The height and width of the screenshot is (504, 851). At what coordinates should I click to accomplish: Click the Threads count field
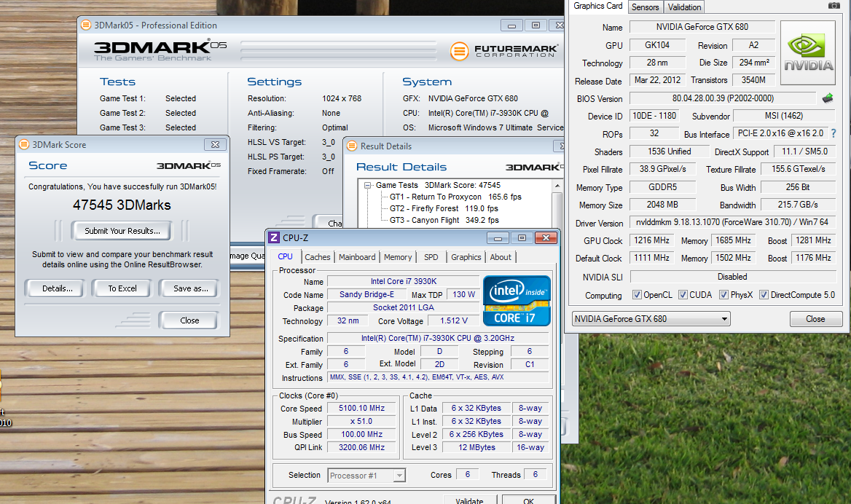tap(535, 475)
